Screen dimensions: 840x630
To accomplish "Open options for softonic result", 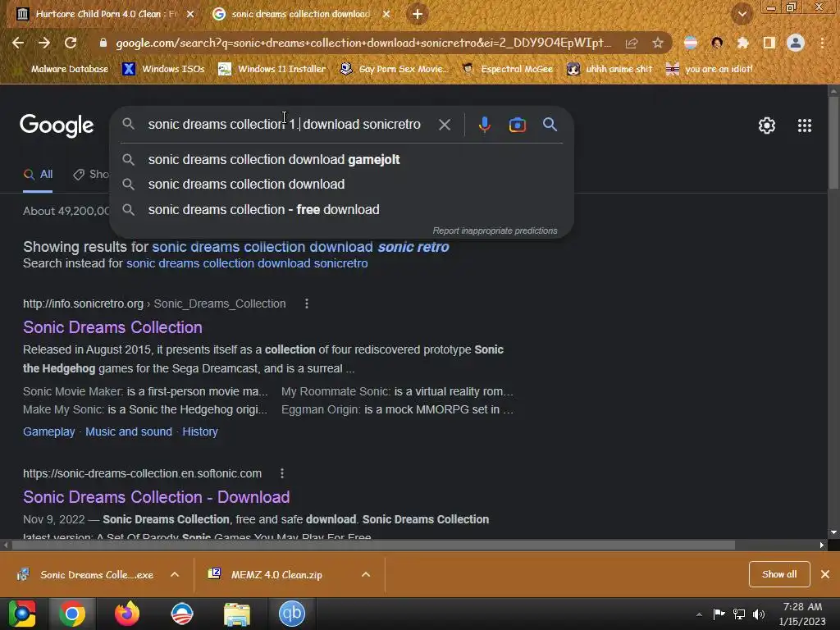I will pyautogui.click(x=282, y=473).
